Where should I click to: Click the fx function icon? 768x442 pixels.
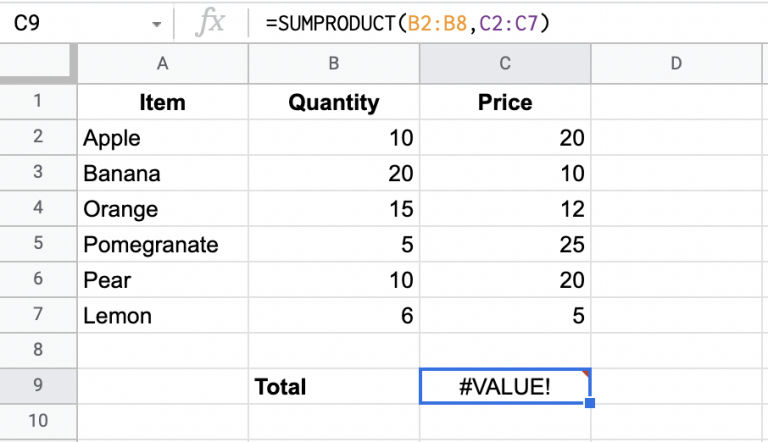tap(210, 23)
